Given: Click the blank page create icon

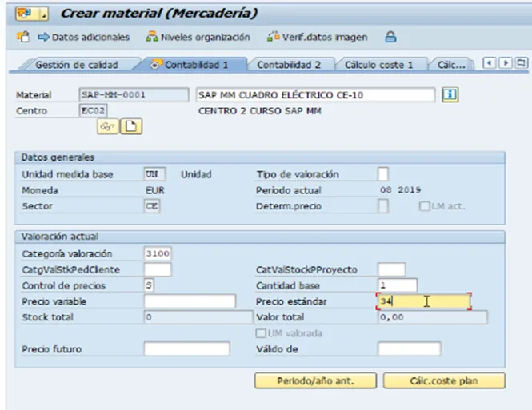Looking at the screenshot, I should [131, 127].
